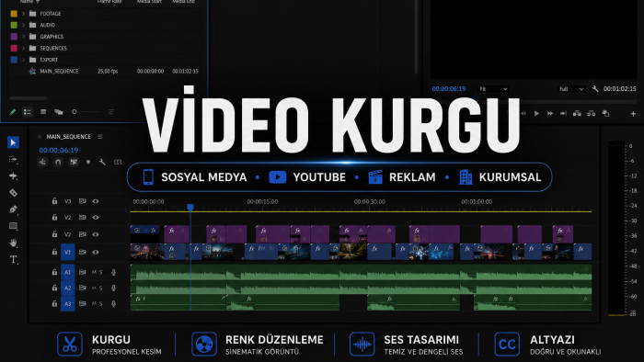
Task: Click the green pencil icon in Project panel
Action: tap(12, 111)
